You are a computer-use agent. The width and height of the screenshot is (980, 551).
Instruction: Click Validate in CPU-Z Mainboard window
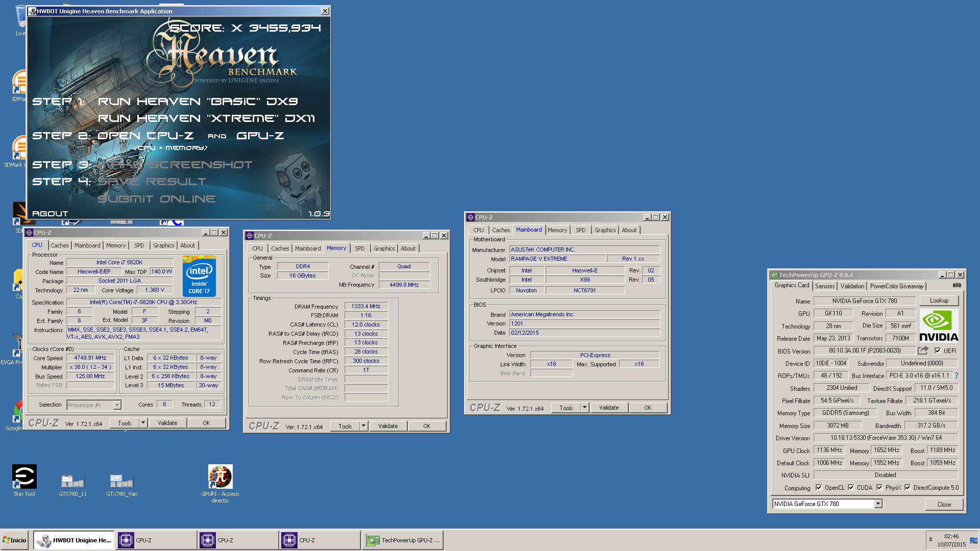pyautogui.click(x=609, y=408)
